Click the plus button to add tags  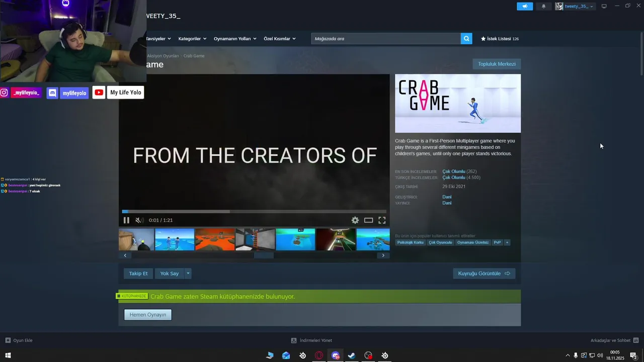[x=507, y=242]
